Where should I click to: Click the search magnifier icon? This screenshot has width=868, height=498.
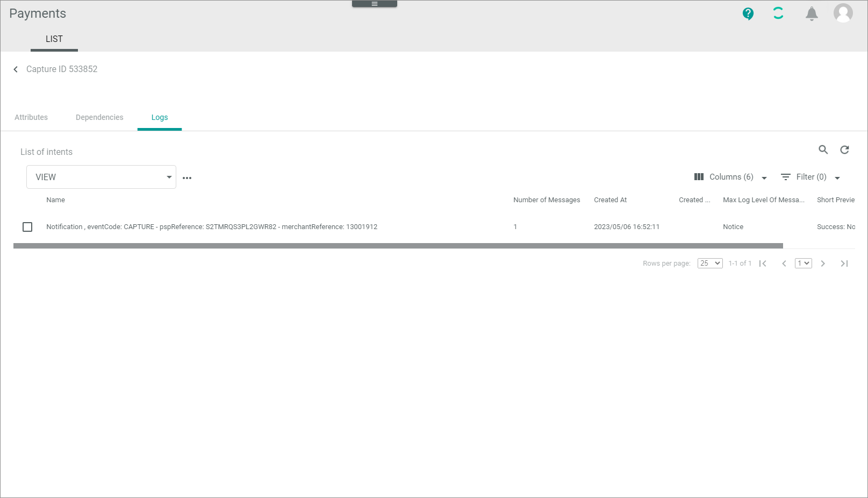point(823,150)
